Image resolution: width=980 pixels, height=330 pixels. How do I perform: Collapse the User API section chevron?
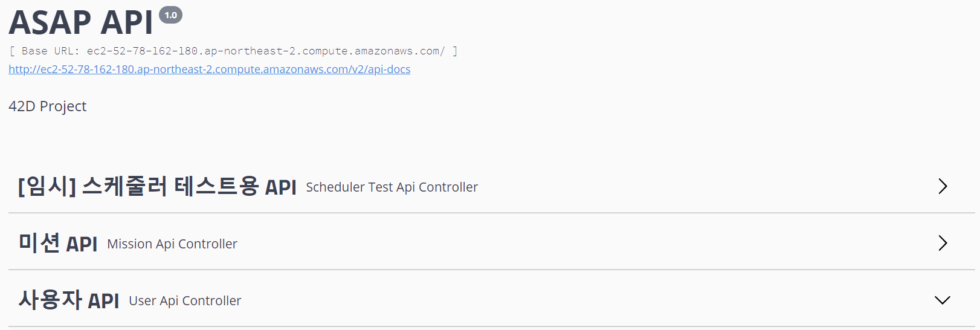pyautogui.click(x=943, y=300)
